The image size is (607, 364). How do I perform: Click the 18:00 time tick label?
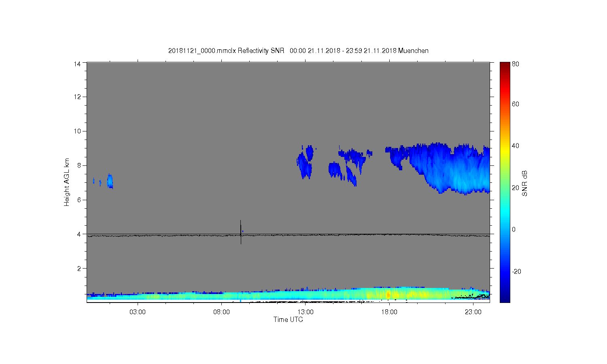389,312
